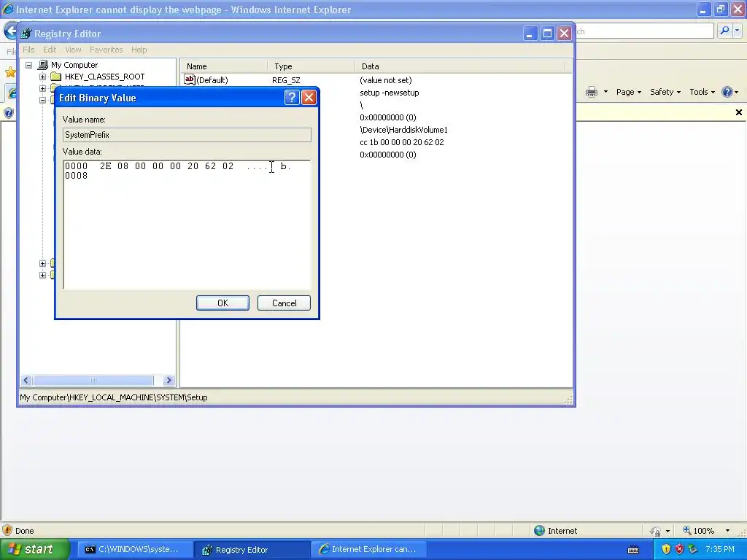Click the status bar registry path text
The width and height of the screenshot is (747, 560).
tap(114, 397)
